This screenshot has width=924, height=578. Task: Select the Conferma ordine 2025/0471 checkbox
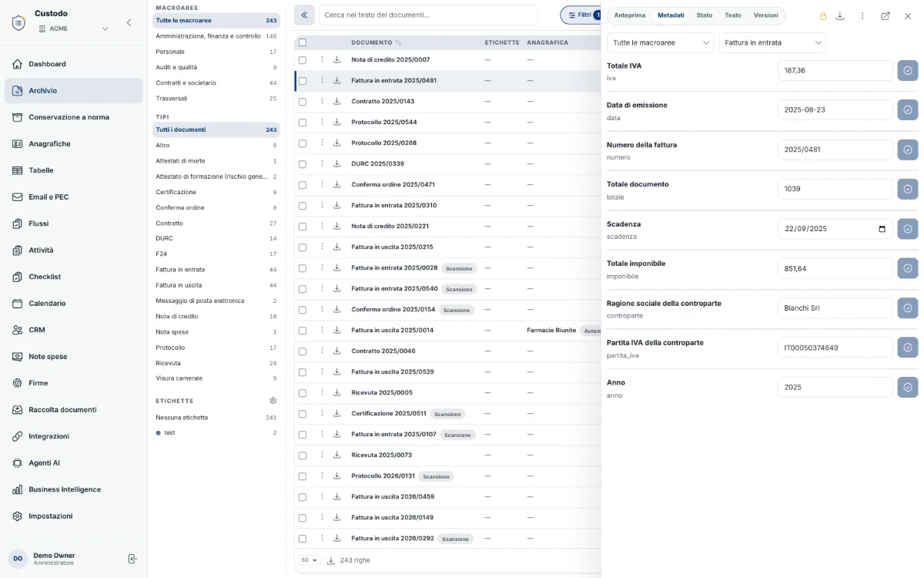(x=303, y=185)
